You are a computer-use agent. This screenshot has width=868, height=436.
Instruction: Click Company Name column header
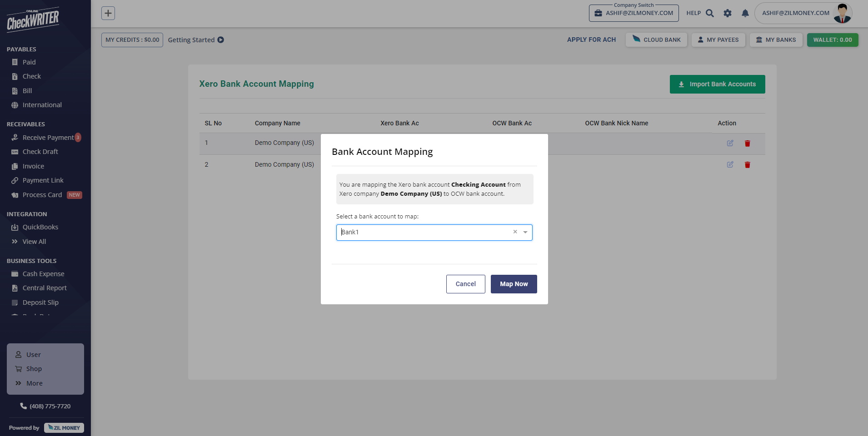click(x=277, y=123)
